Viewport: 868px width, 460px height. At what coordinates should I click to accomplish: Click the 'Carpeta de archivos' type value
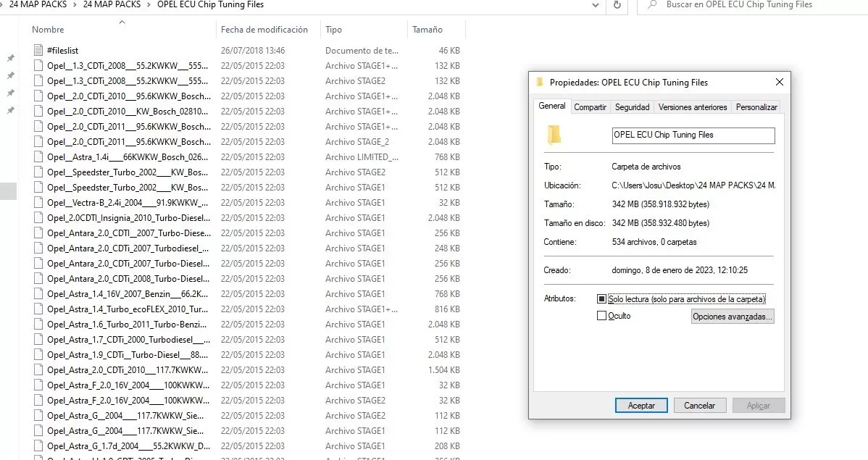point(646,167)
